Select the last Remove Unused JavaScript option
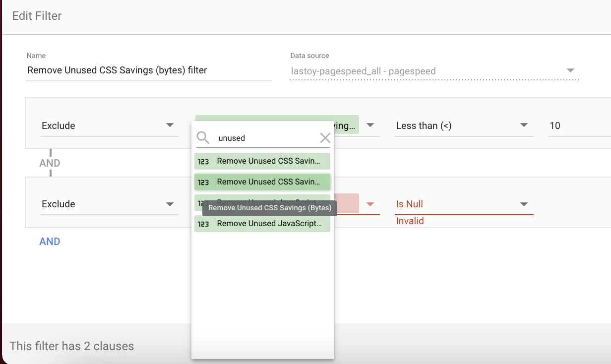The image size is (611, 364). [262, 224]
